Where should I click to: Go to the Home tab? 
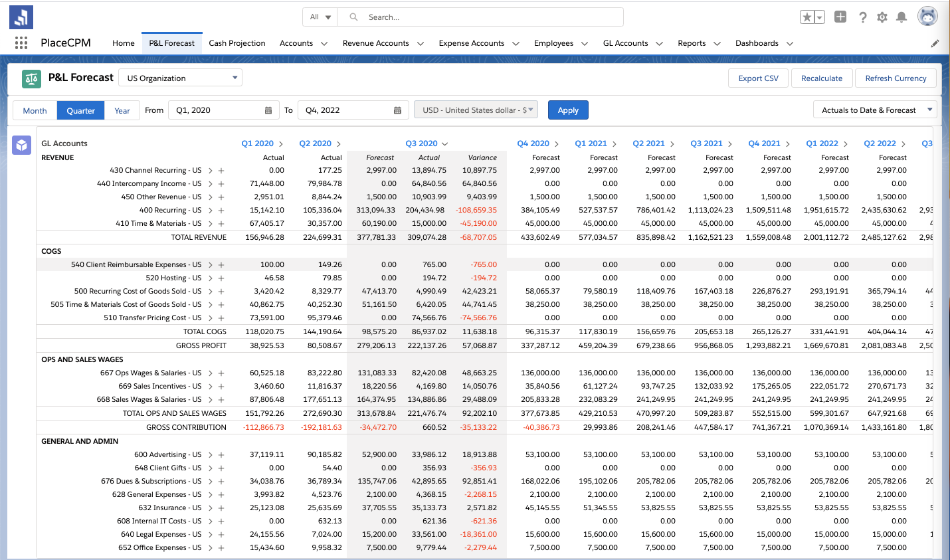[124, 43]
